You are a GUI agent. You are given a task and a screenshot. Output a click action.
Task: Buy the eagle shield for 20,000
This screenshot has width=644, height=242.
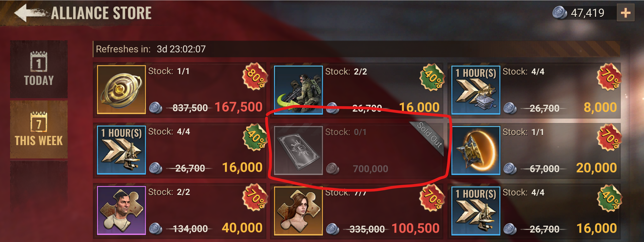596,168
